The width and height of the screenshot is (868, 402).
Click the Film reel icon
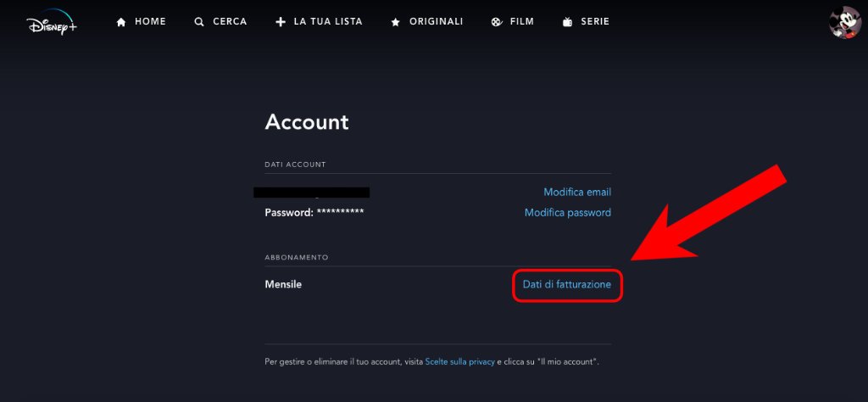pyautogui.click(x=496, y=22)
